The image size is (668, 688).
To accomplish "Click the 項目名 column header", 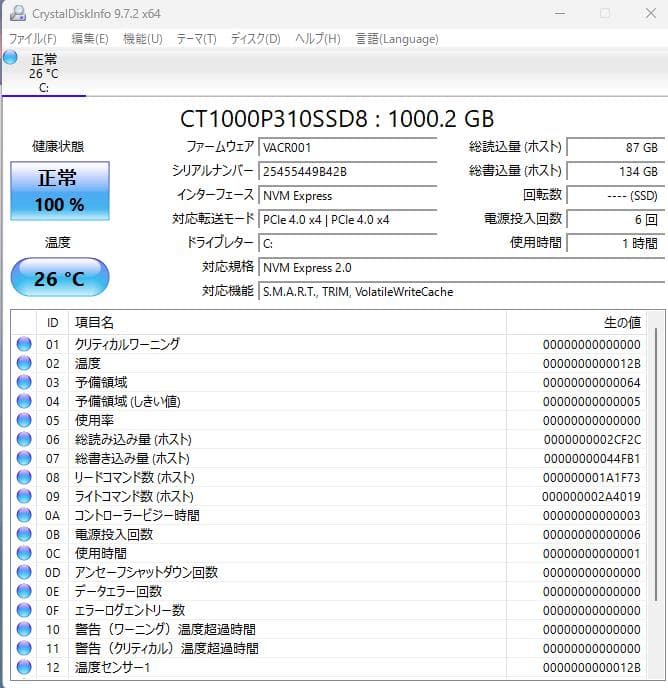I will tap(287, 323).
